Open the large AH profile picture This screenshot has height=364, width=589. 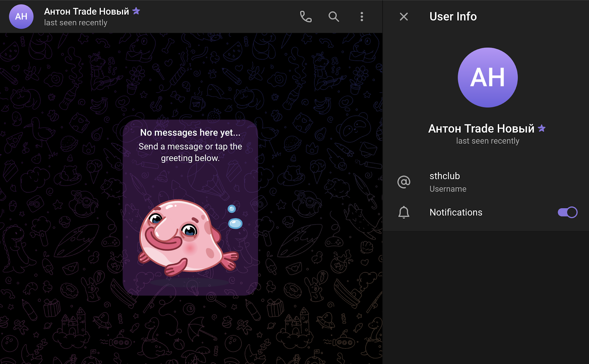click(x=487, y=78)
